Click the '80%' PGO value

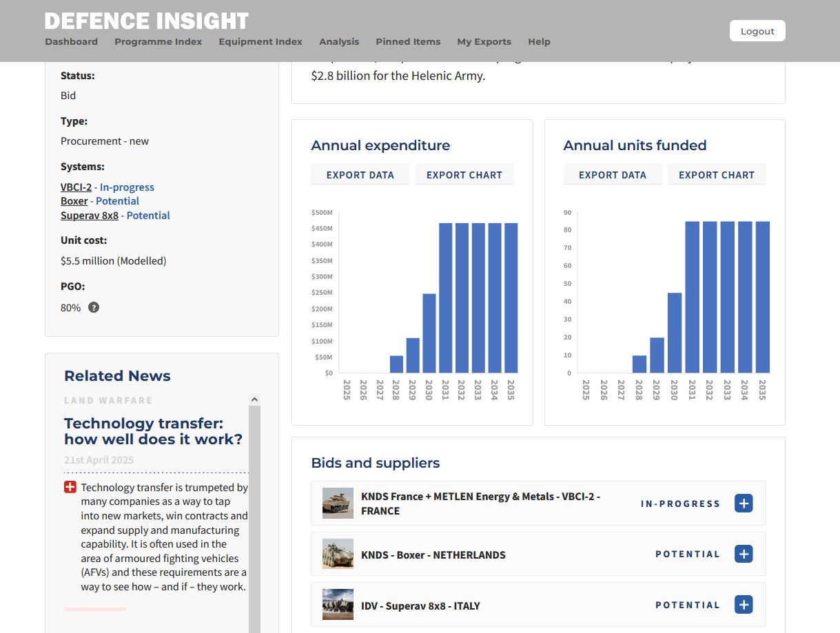[71, 308]
